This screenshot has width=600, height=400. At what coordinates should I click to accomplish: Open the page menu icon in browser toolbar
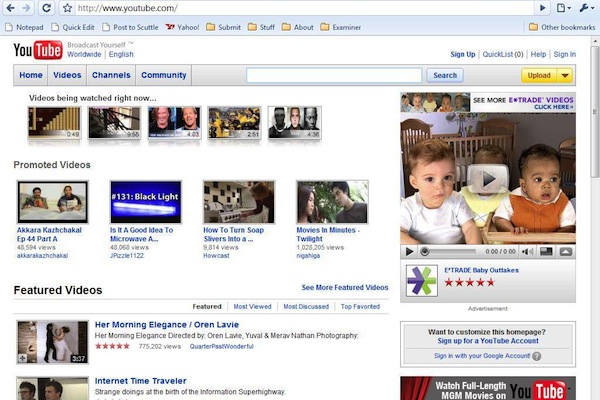(563, 8)
